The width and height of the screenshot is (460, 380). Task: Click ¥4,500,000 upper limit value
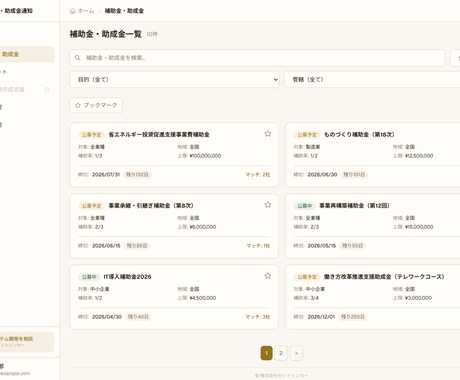[x=203, y=298]
